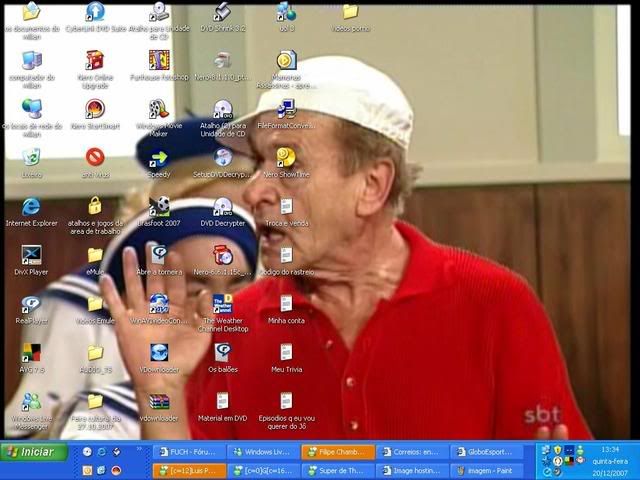This screenshot has height=480, width=640.
Task: Open Atalho (2) para Unidade de CD
Action: pyautogui.click(x=222, y=109)
